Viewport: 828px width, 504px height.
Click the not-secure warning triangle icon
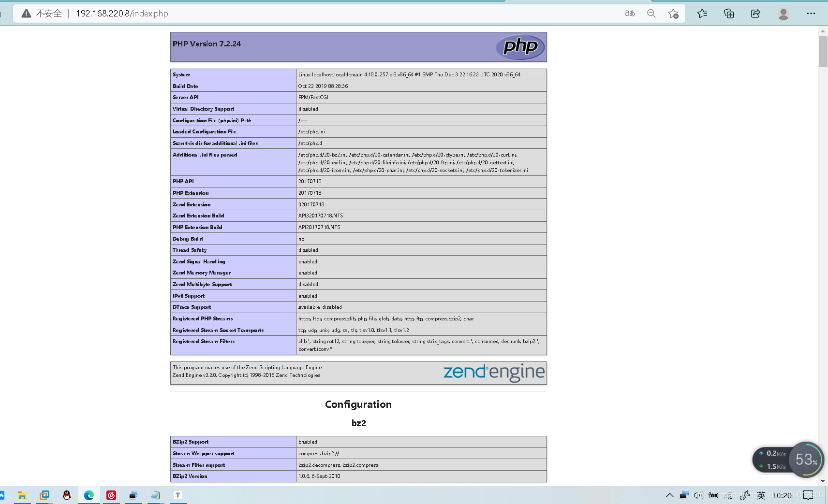[x=27, y=14]
